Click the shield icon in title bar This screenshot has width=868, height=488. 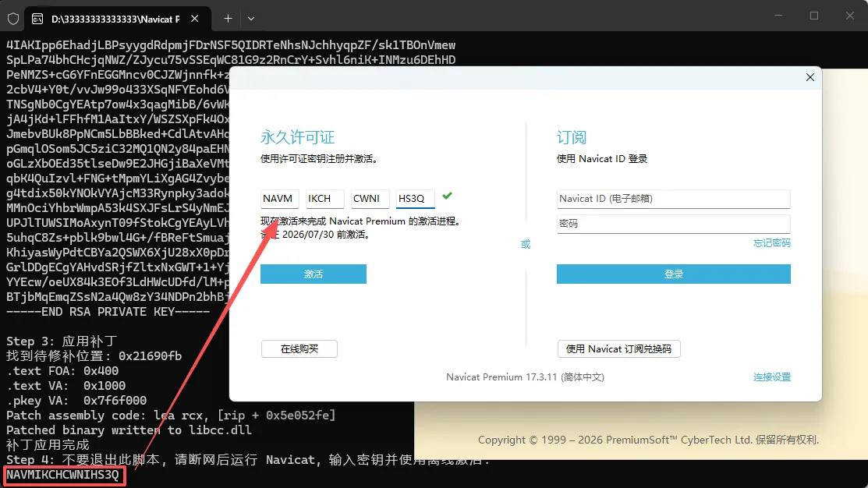tap(13, 19)
